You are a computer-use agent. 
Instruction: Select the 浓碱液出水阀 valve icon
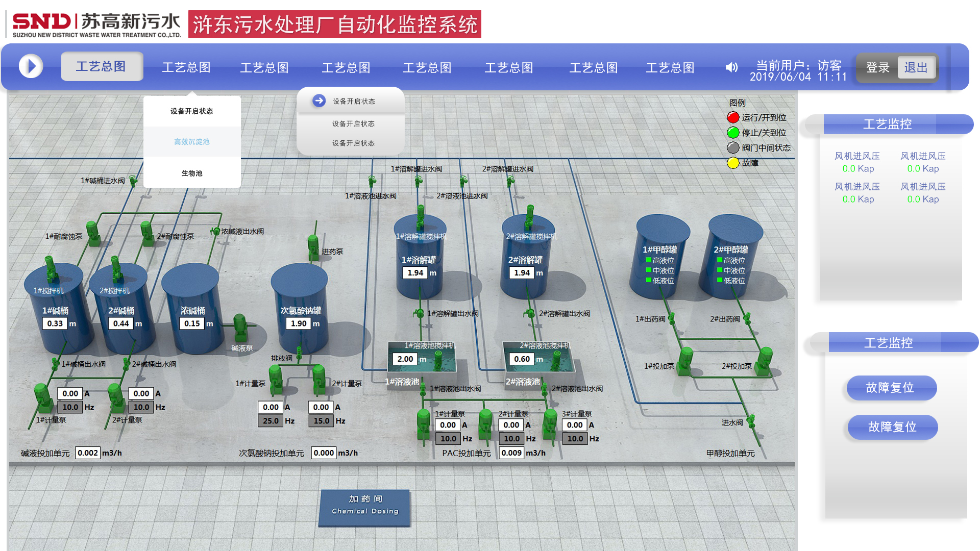[215, 232]
